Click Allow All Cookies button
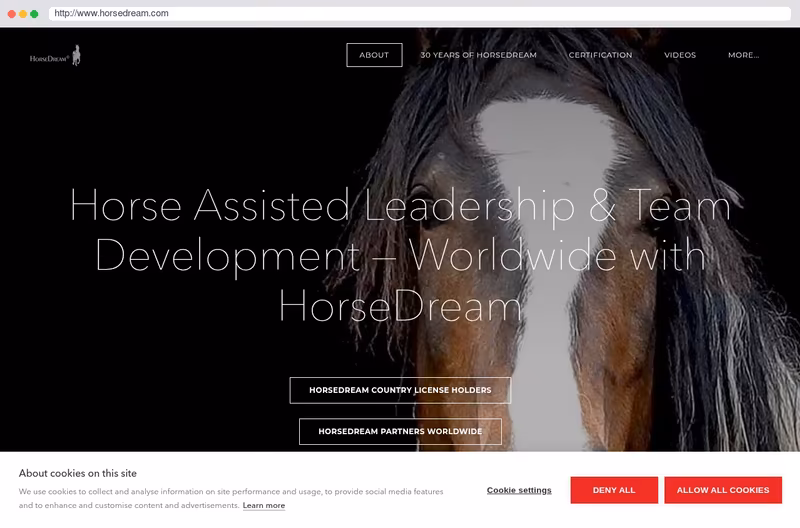The width and height of the screenshot is (800, 528). [722, 490]
